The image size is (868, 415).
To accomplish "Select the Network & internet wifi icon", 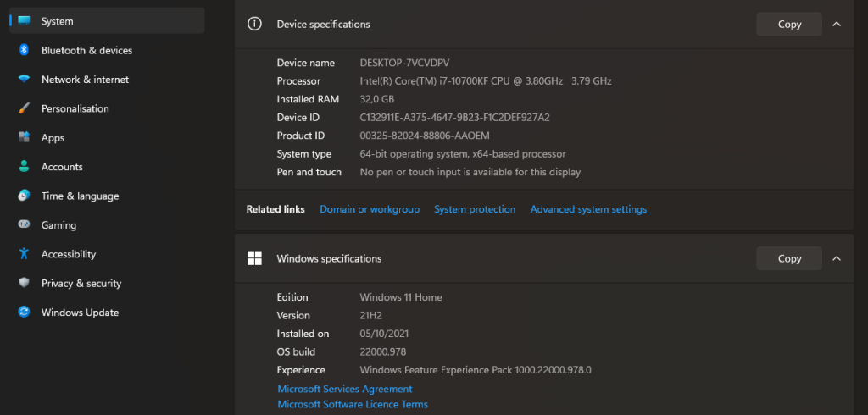I will [25, 80].
